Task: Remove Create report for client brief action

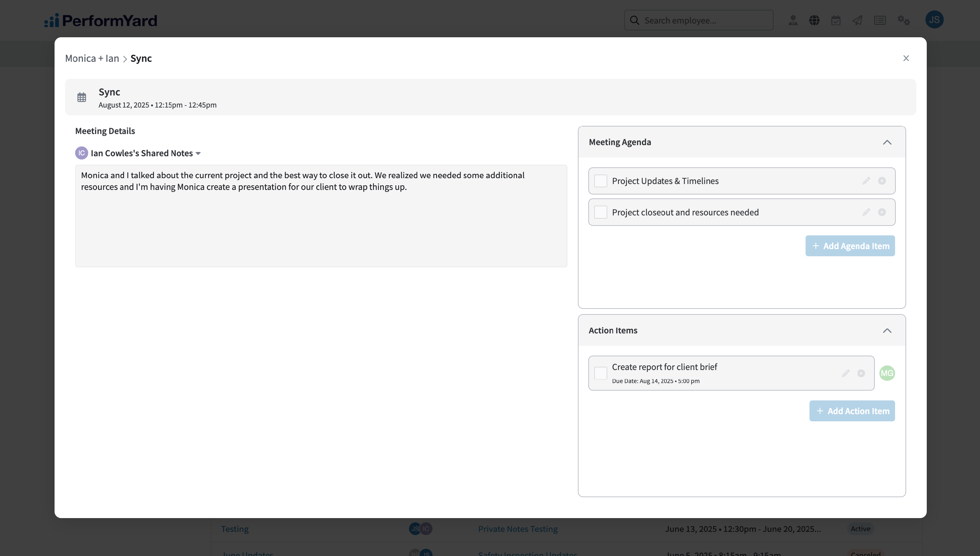Action: [x=861, y=373]
